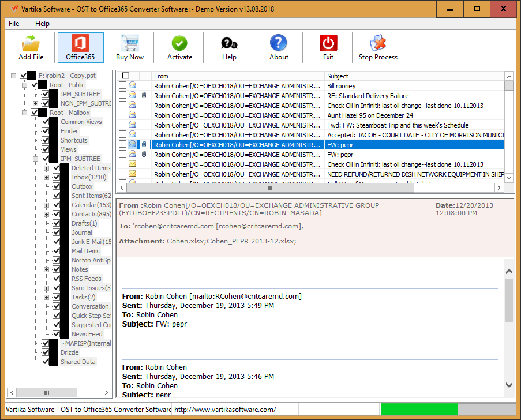Select the Drafts(1) folder

click(x=84, y=223)
